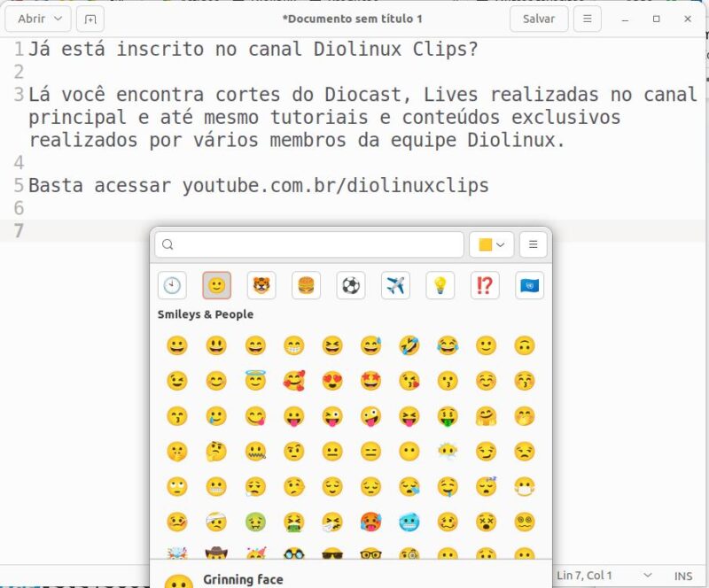
Task: Open the Flags emoji category
Action: point(530,285)
